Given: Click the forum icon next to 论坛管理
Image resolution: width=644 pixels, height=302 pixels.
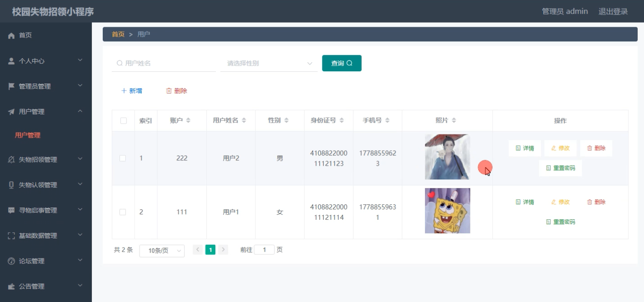Looking at the screenshot, I should coord(11,261).
